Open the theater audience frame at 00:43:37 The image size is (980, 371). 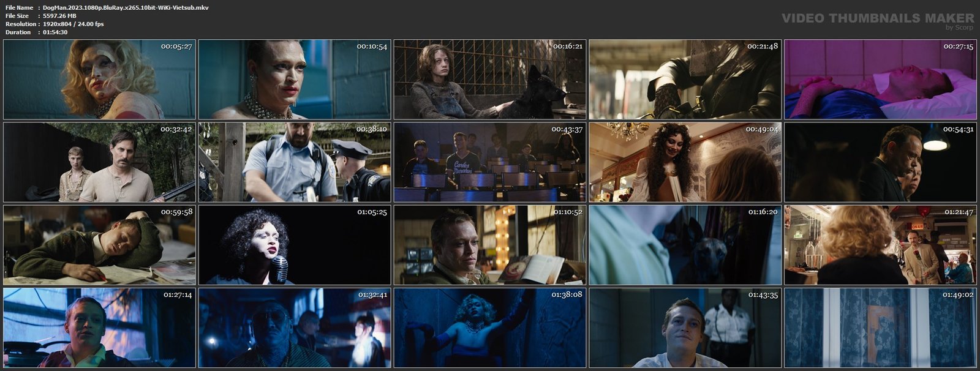490,162
